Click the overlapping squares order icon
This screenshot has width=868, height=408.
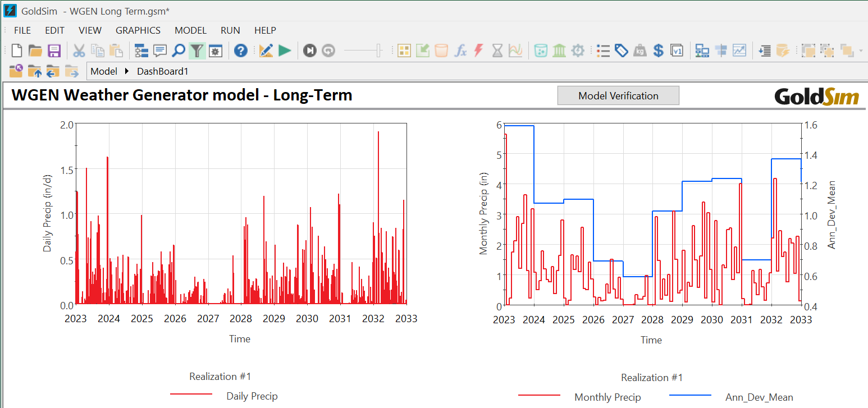pyautogui.click(x=847, y=51)
